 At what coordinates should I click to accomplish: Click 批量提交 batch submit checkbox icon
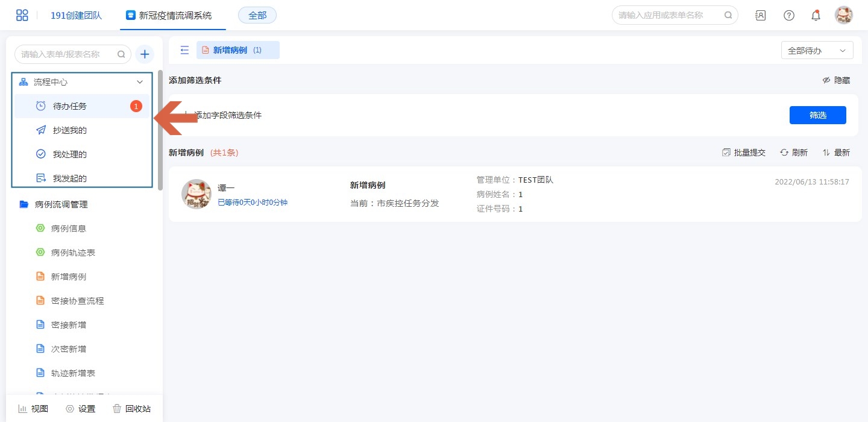click(x=726, y=153)
